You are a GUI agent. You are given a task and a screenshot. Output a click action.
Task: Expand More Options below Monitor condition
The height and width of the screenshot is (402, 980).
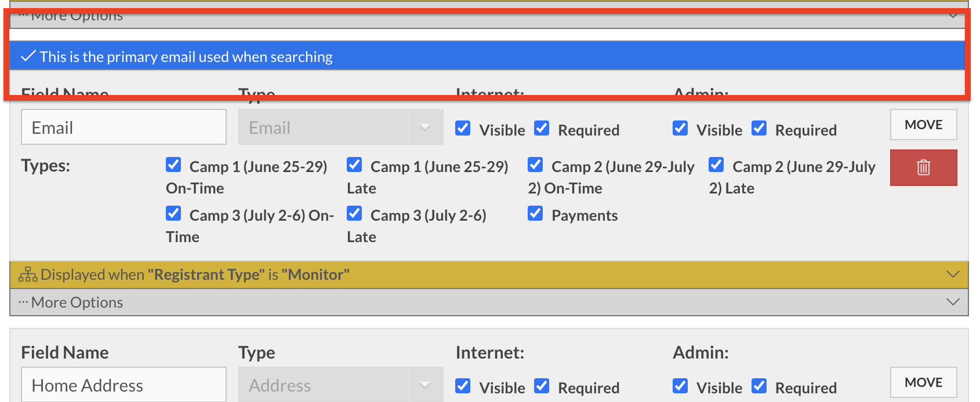952,302
